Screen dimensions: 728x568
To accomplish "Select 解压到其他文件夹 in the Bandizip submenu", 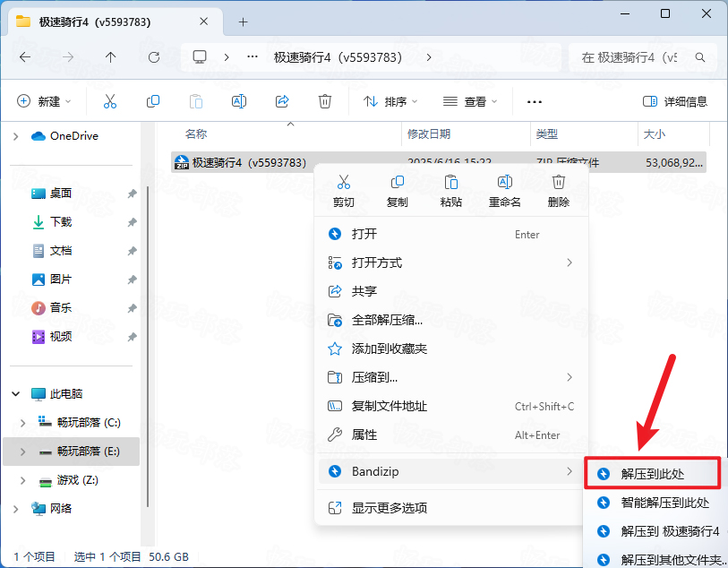I will (655, 560).
